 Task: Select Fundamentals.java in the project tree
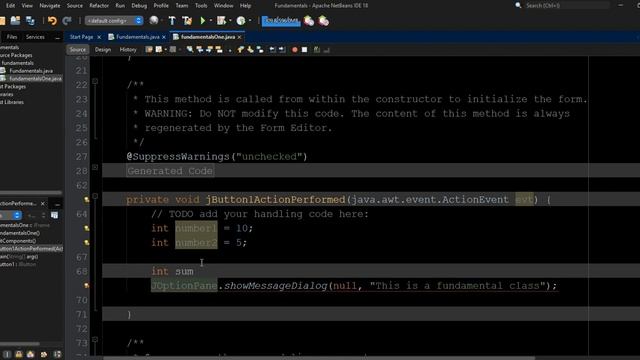pyautogui.click(x=31, y=71)
